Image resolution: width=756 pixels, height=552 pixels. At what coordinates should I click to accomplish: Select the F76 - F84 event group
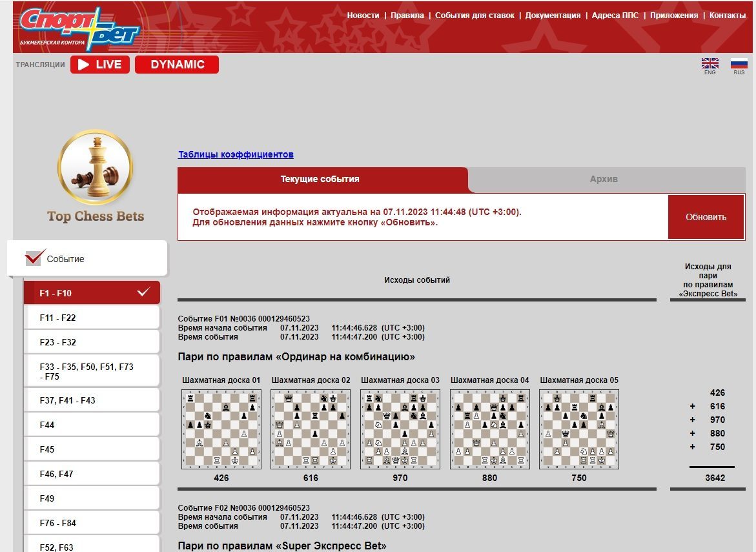pos(92,523)
